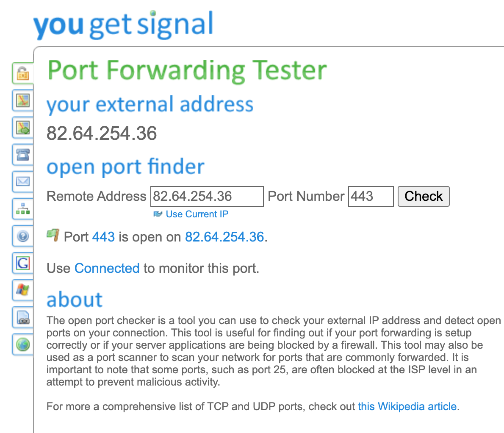The height and width of the screenshot is (433, 504).
Task: Click the Use Current IP link
Action: [197, 214]
